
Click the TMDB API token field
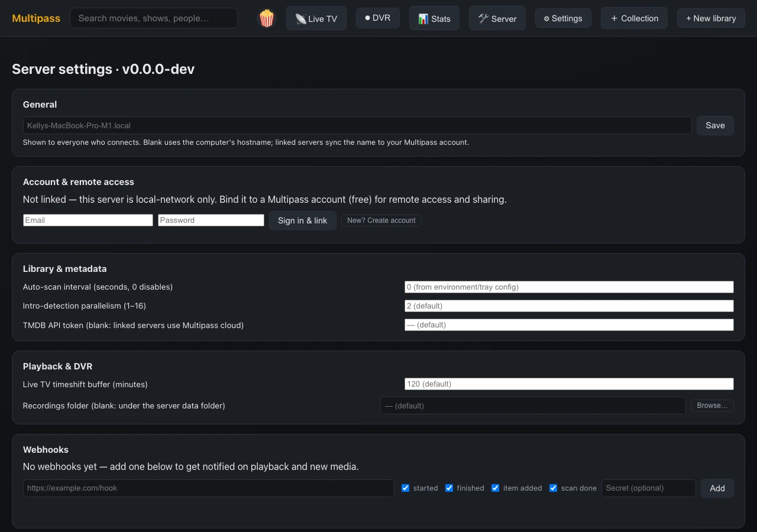tap(569, 325)
